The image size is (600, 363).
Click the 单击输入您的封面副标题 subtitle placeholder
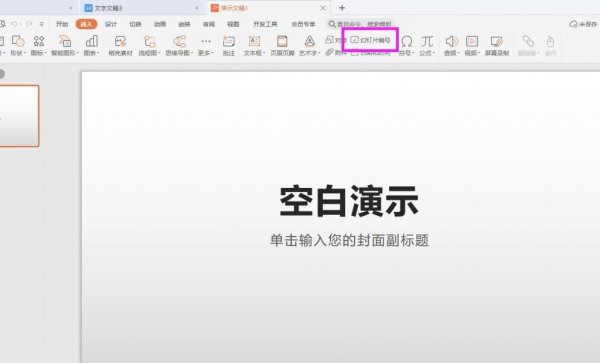tap(349, 241)
